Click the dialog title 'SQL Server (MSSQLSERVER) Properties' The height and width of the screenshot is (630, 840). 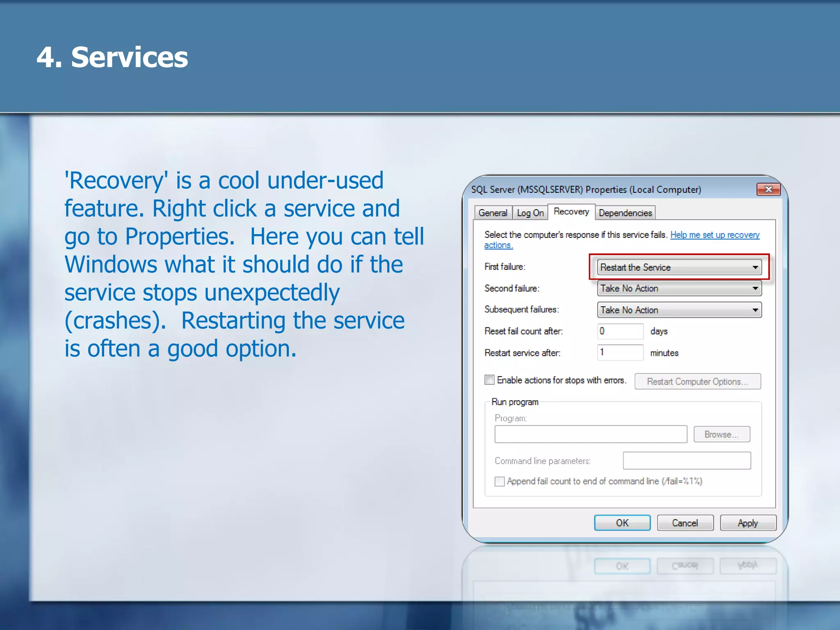[586, 189]
